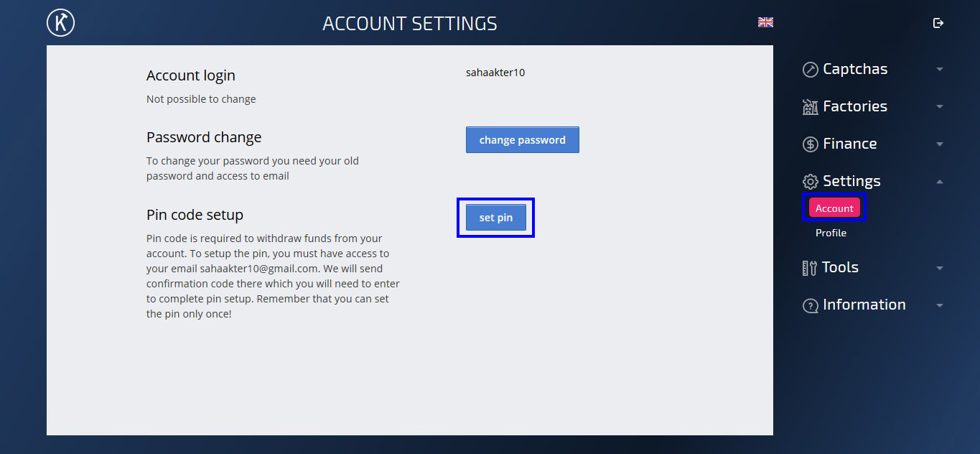Expand the Factories menu arrow
The image size is (980, 454).
[x=940, y=107]
